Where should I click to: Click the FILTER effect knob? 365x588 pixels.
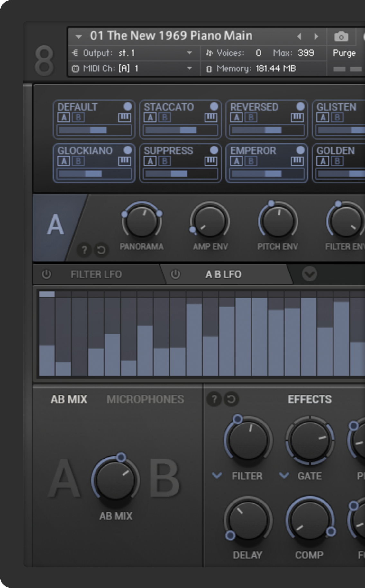pos(248,440)
